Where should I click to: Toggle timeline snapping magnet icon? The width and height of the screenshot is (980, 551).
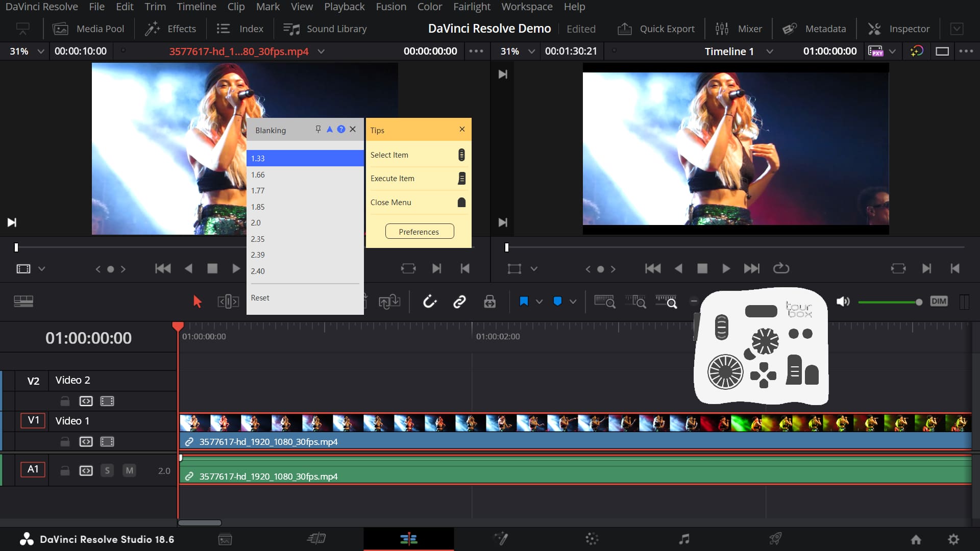click(x=430, y=302)
